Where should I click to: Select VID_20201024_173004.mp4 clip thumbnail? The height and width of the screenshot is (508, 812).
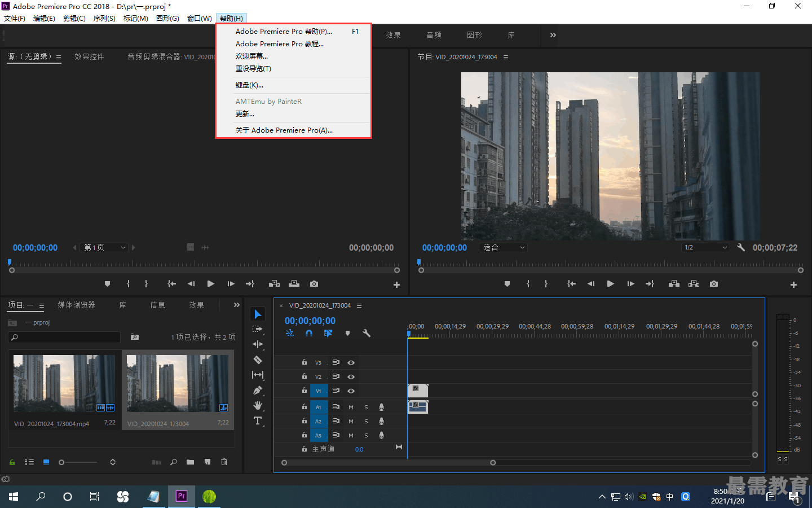click(64, 383)
